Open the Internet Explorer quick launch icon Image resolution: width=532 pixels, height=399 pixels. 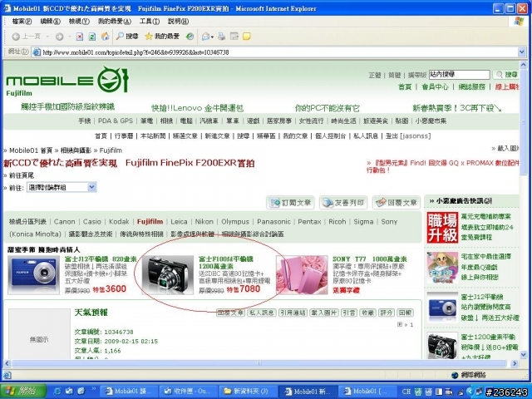tap(57, 392)
